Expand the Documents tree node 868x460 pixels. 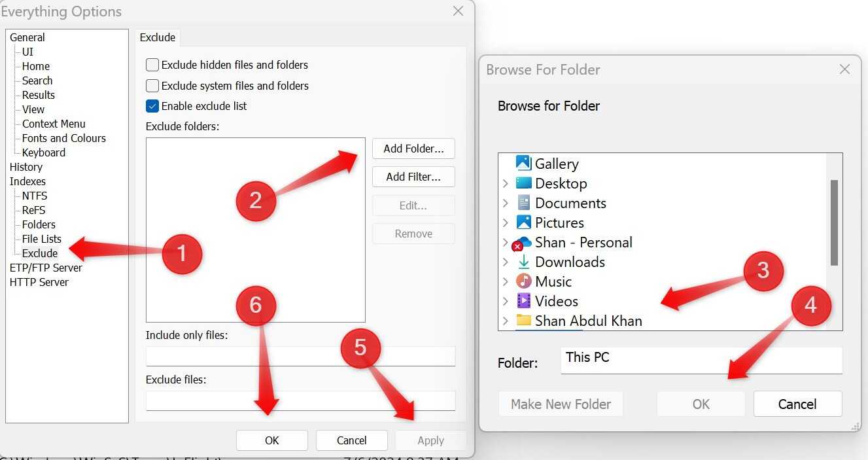504,203
